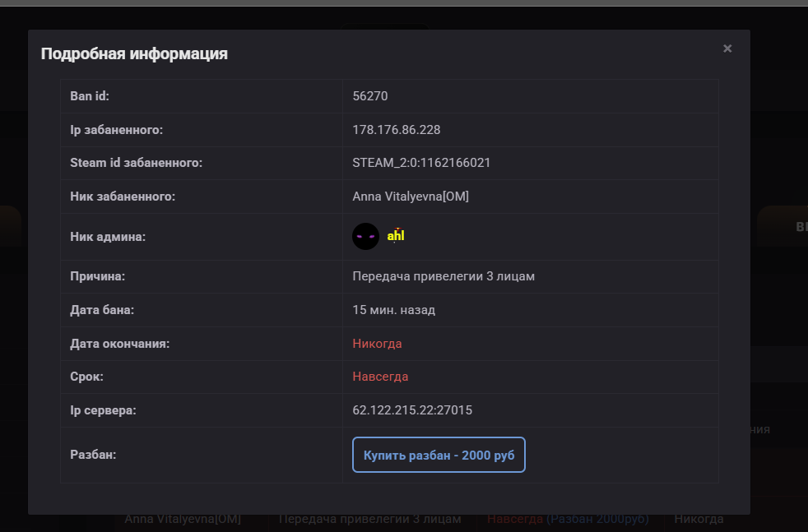Image resolution: width=808 pixels, height=532 pixels.
Task: Click the Ban id value 56270
Action: (x=369, y=96)
